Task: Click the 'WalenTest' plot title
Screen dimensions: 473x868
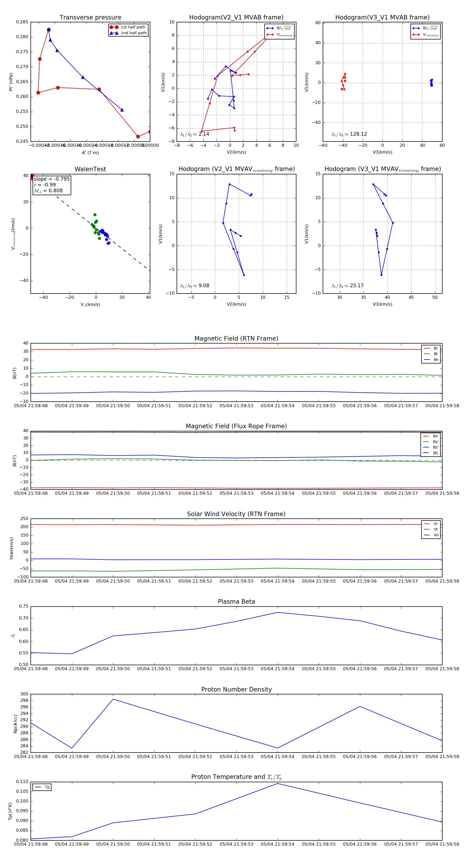Action: (90, 169)
